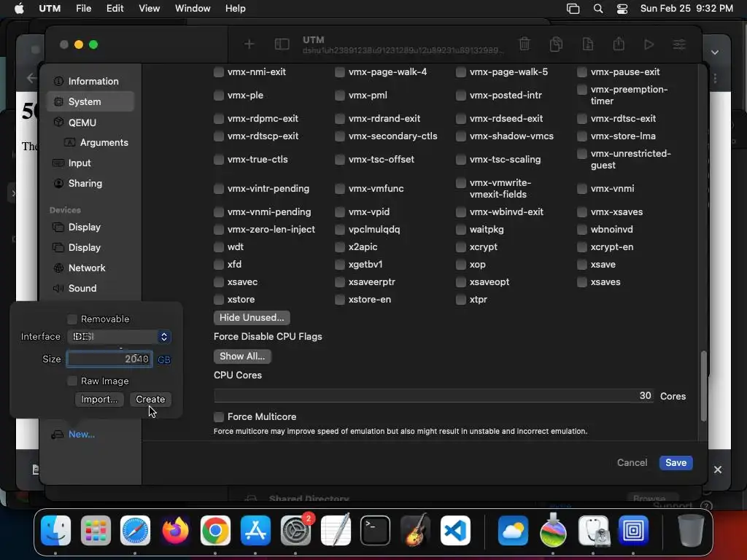Open the settings sliders icon in toolbar

679,44
